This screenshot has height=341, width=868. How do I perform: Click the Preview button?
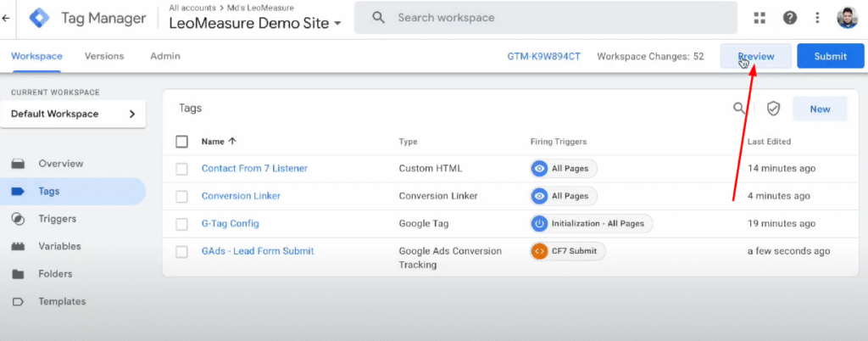pos(755,57)
